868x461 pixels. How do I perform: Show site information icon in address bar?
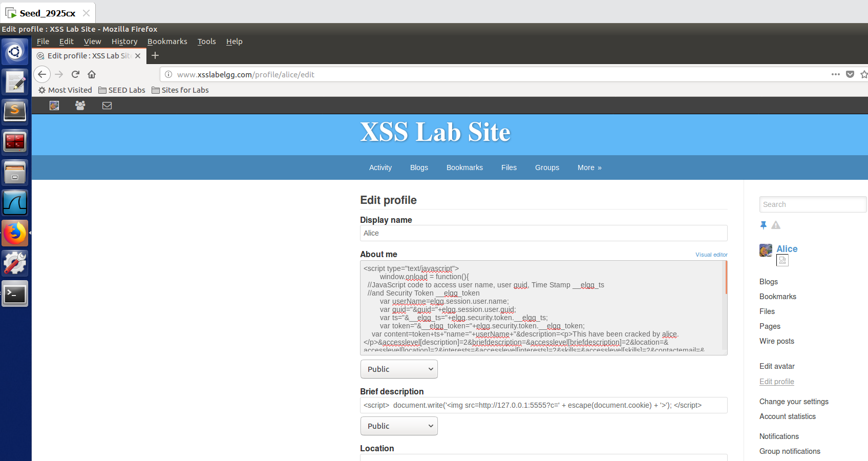[x=168, y=74]
